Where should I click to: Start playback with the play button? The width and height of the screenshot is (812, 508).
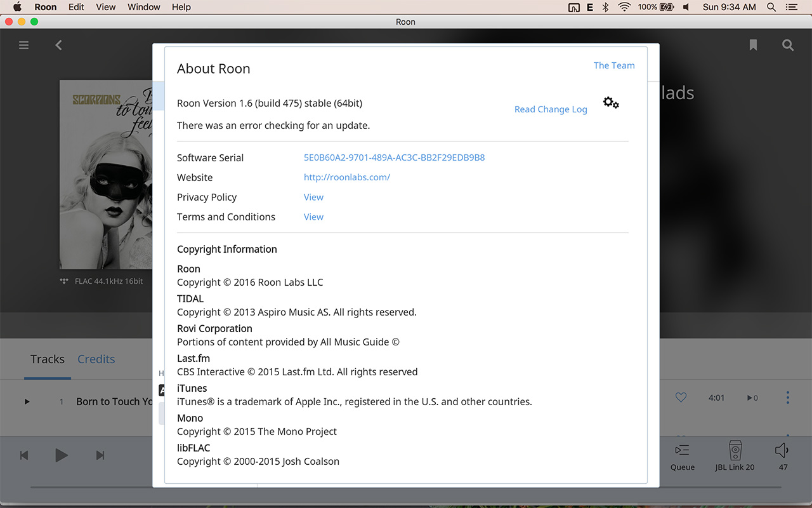point(62,455)
